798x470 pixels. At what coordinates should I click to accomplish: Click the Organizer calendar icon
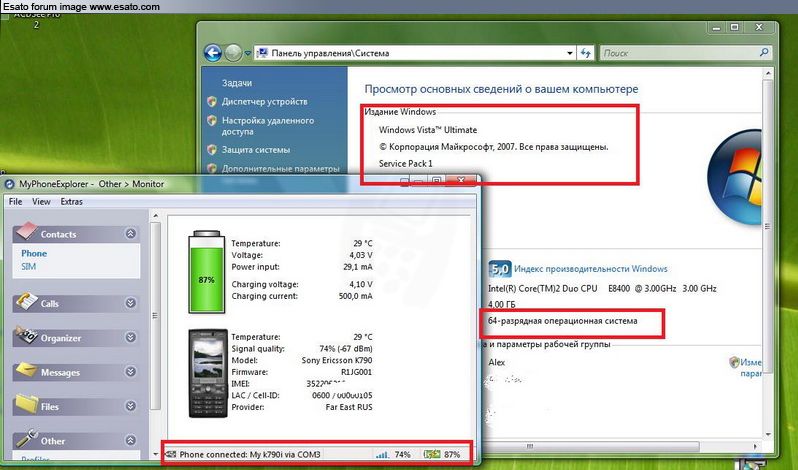[x=26, y=336]
